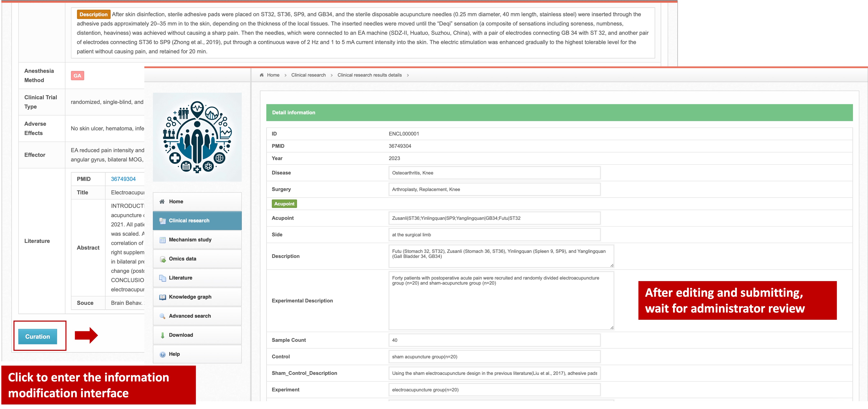Click the green Download arrow icon

(163, 335)
